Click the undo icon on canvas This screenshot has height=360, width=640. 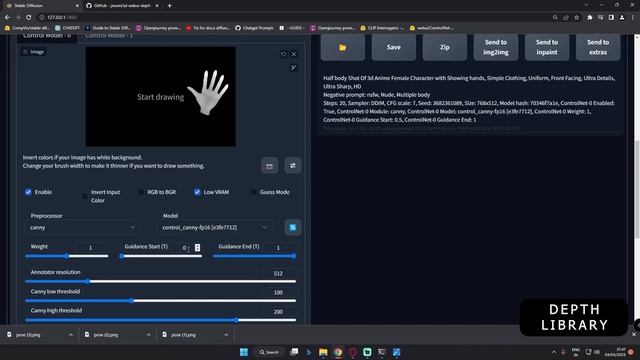pyautogui.click(x=284, y=54)
